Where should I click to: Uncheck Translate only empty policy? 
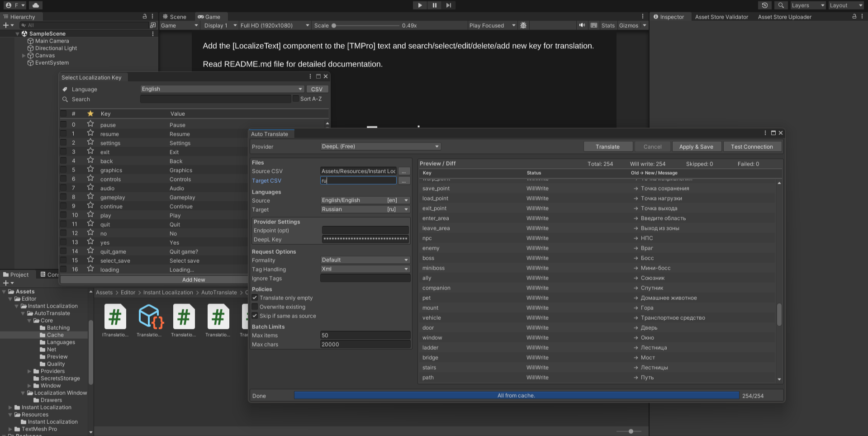[255, 298]
